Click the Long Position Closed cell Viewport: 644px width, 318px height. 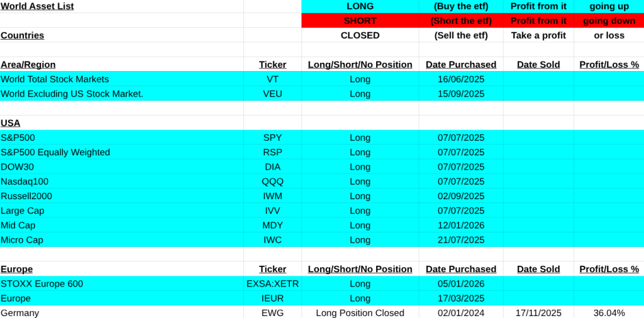coord(360,312)
